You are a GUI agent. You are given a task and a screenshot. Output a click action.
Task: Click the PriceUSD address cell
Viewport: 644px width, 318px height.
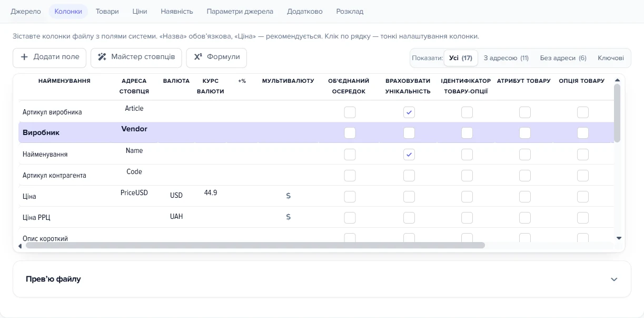tap(134, 193)
